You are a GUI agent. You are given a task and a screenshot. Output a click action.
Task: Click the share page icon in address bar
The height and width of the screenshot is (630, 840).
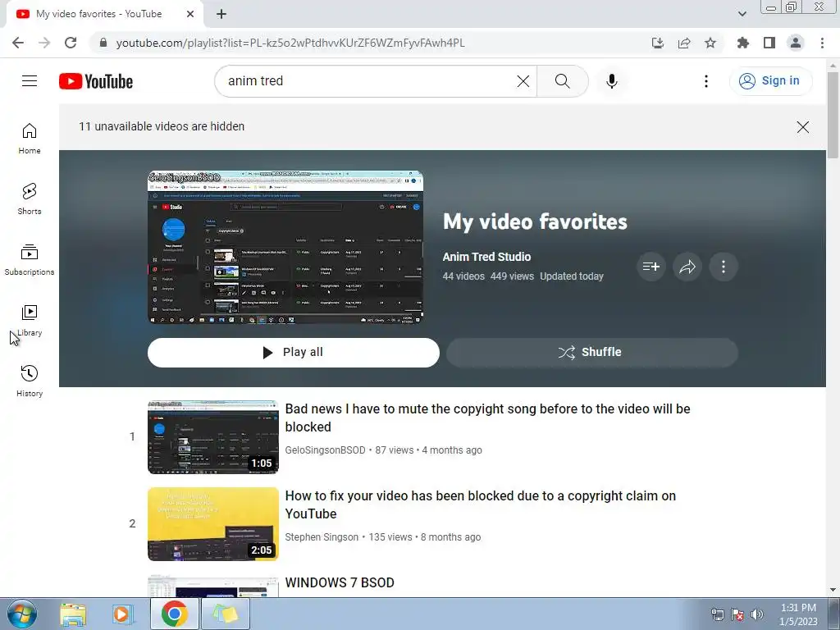pyautogui.click(x=683, y=43)
